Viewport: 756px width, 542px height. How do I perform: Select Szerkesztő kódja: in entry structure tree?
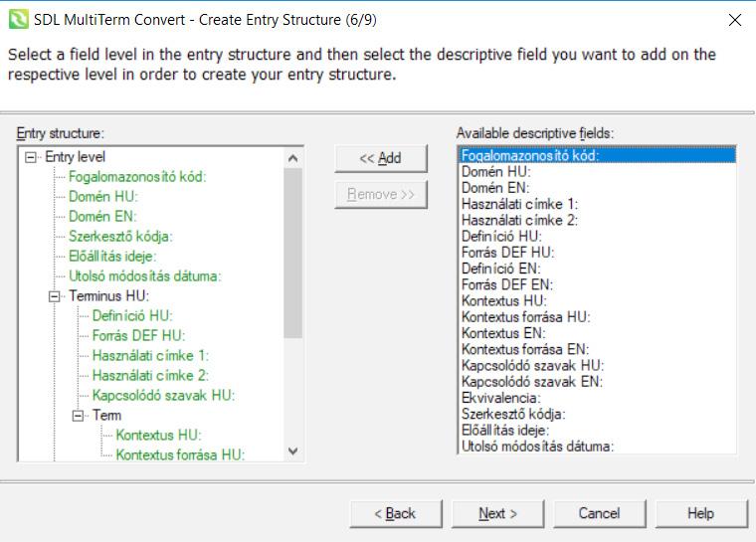pos(120,237)
